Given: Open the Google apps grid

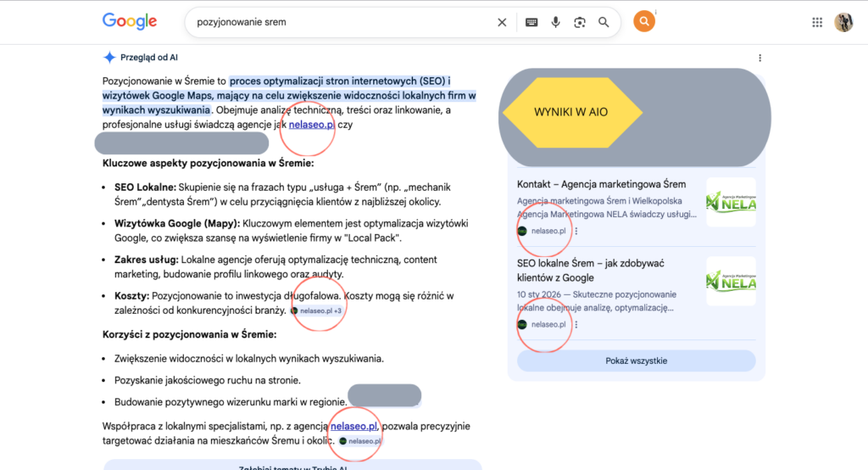Looking at the screenshot, I should coord(817,22).
